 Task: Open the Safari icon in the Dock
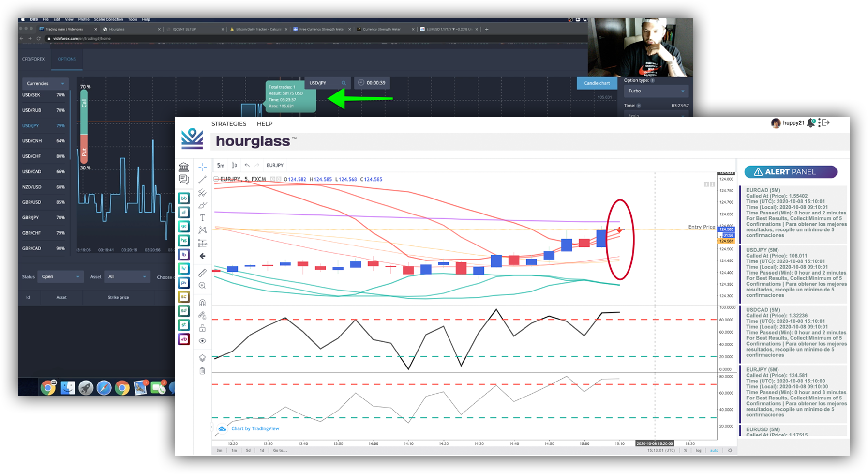[x=104, y=387]
